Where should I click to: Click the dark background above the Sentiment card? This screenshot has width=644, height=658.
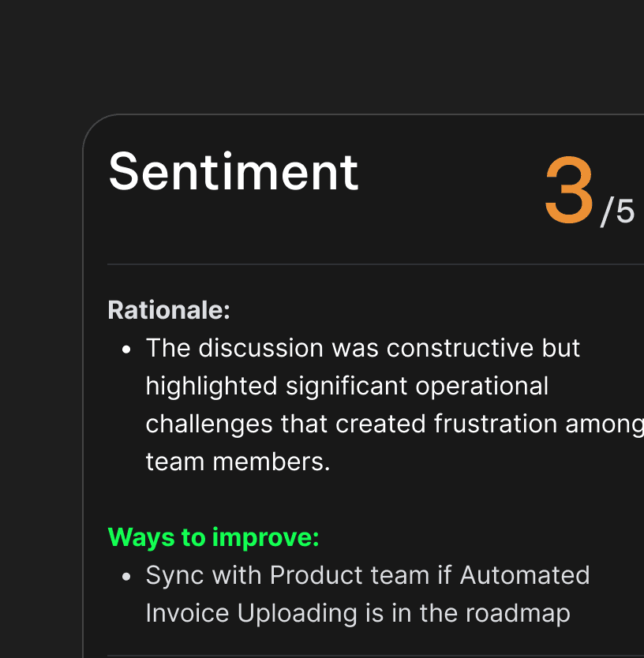pos(322,57)
